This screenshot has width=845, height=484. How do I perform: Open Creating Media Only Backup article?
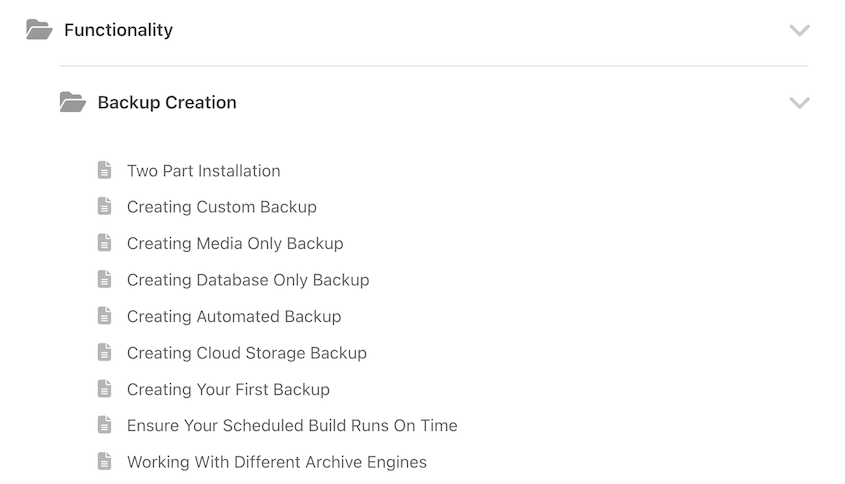235,244
